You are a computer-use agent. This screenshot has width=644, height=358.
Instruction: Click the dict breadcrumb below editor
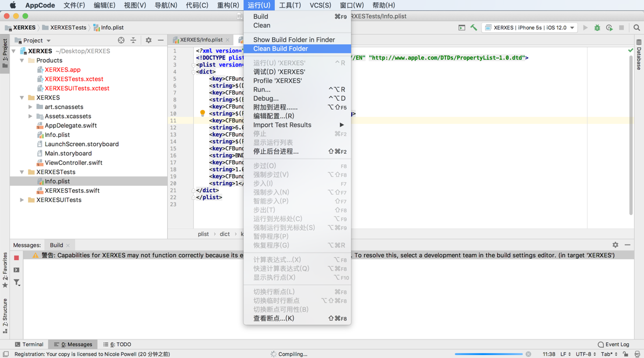click(225, 234)
